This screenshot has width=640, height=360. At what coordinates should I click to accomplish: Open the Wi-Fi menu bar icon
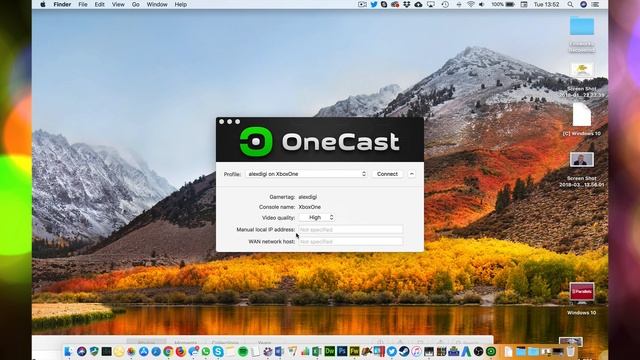click(x=471, y=4)
